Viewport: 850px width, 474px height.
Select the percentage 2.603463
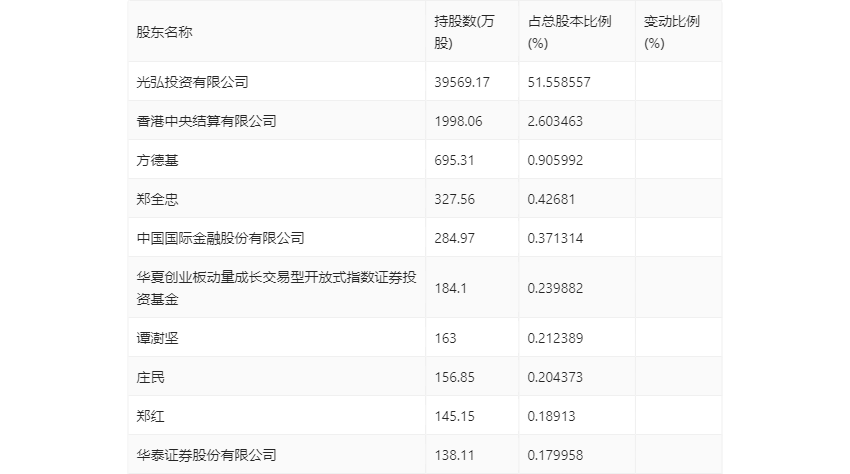point(555,121)
